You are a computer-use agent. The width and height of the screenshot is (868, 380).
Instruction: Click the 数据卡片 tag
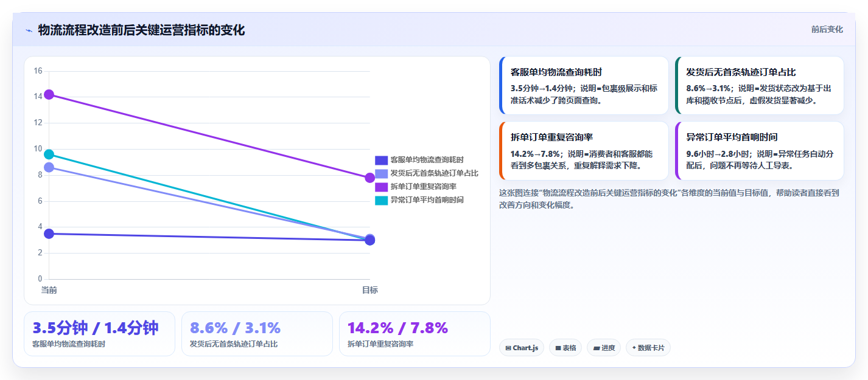point(648,348)
